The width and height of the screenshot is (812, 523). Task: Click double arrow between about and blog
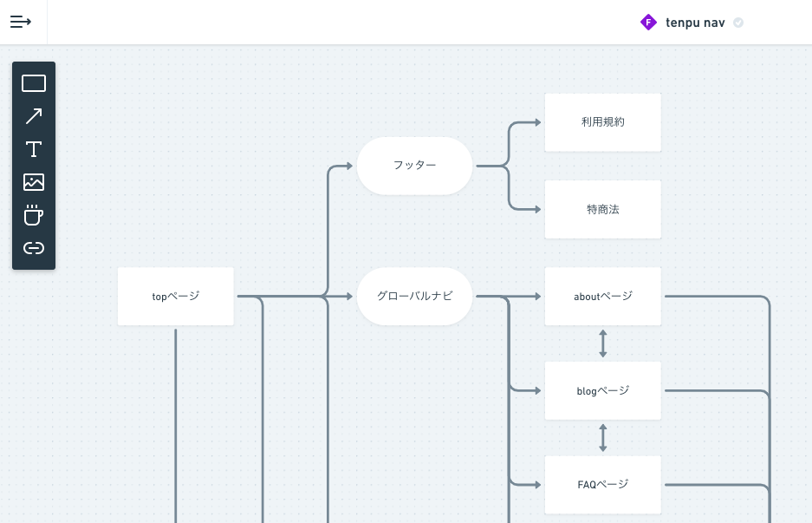(x=603, y=343)
